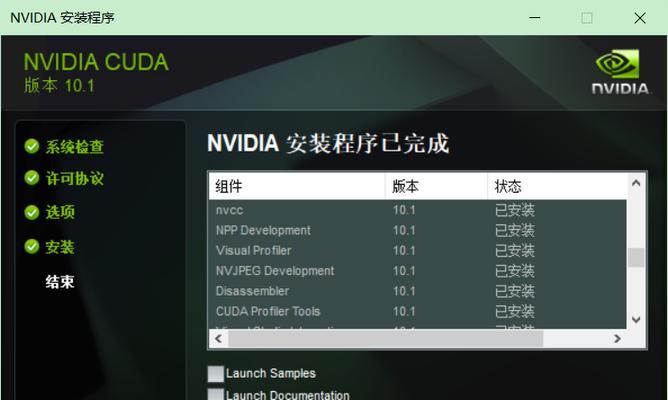Click the horizontal scrollbar thumb
The height and width of the screenshot is (400, 668).
click(x=386, y=339)
